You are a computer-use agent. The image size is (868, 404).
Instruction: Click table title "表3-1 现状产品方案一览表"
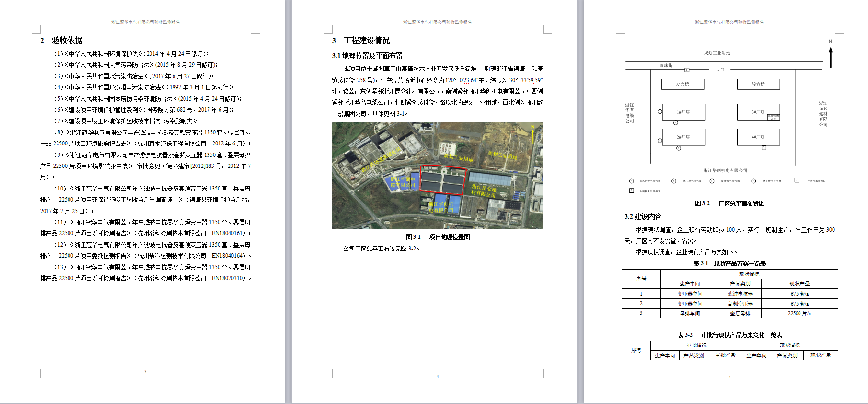click(729, 264)
